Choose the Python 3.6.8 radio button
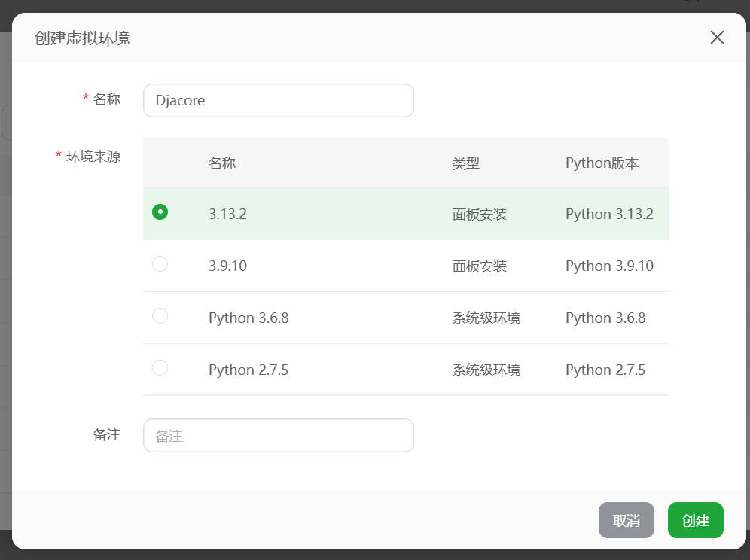The height and width of the screenshot is (560, 750). tap(160, 316)
